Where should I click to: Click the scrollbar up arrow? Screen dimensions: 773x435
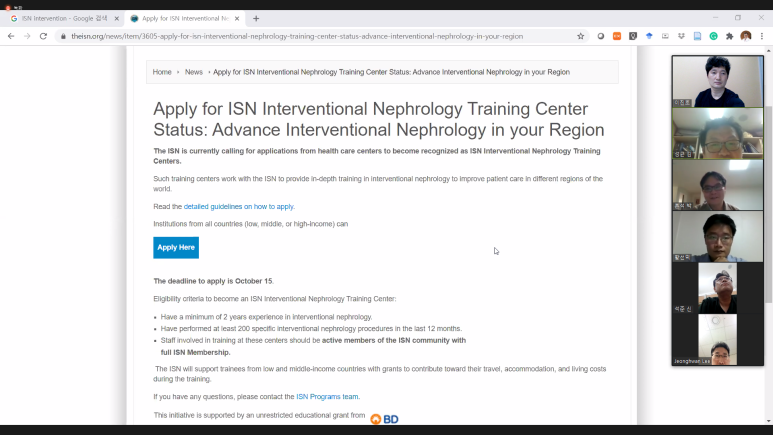[769, 50]
